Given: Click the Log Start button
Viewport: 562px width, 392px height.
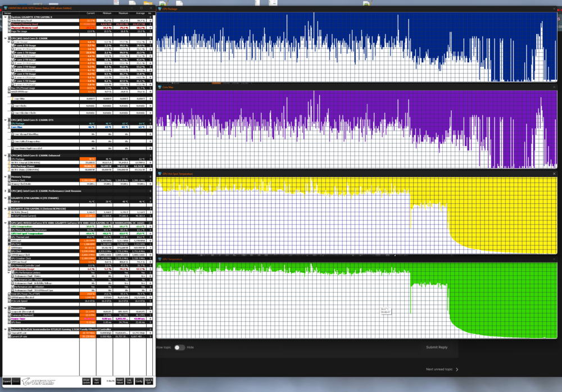Looking at the screenshot, I should [x=129, y=381].
